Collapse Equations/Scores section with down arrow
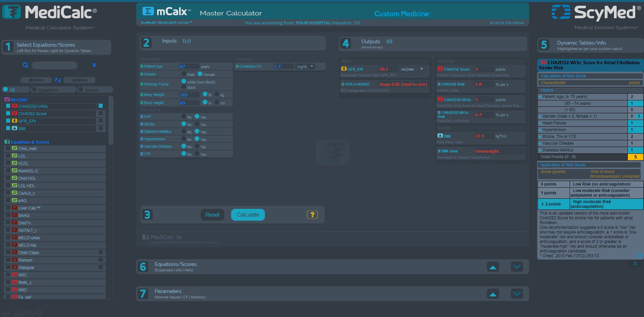The width and height of the screenshot is (644, 317). pyautogui.click(x=517, y=267)
